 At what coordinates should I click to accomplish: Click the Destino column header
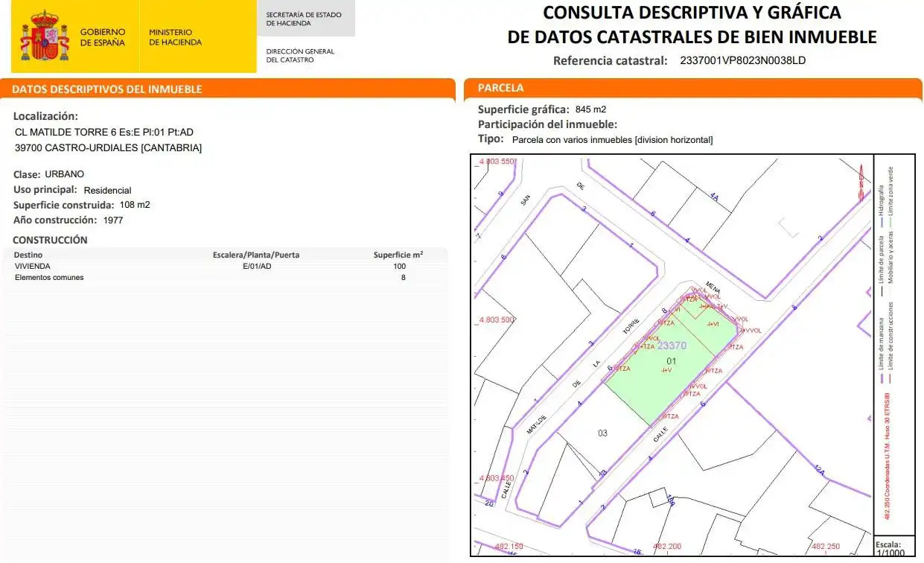click(x=28, y=255)
